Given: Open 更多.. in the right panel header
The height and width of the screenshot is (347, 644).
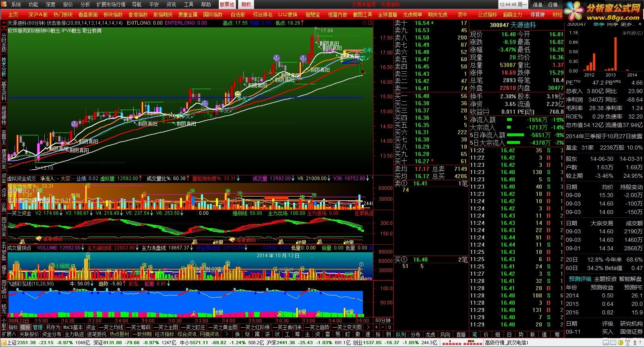Looking at the screenshot, I should [628, 24].
